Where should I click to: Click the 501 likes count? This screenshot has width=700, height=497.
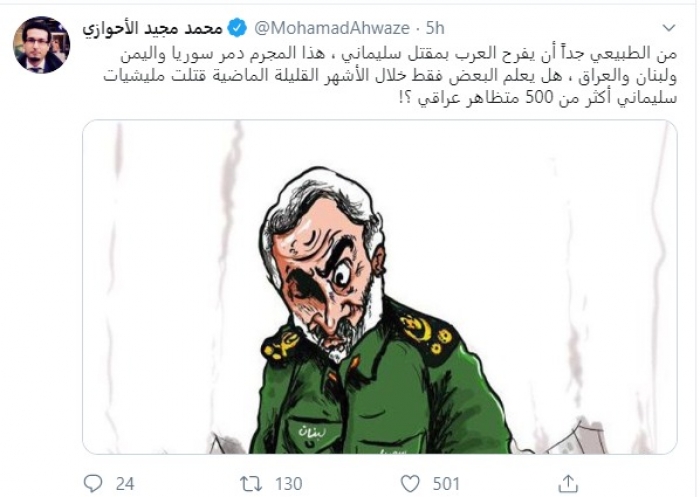tap(446, 484)
